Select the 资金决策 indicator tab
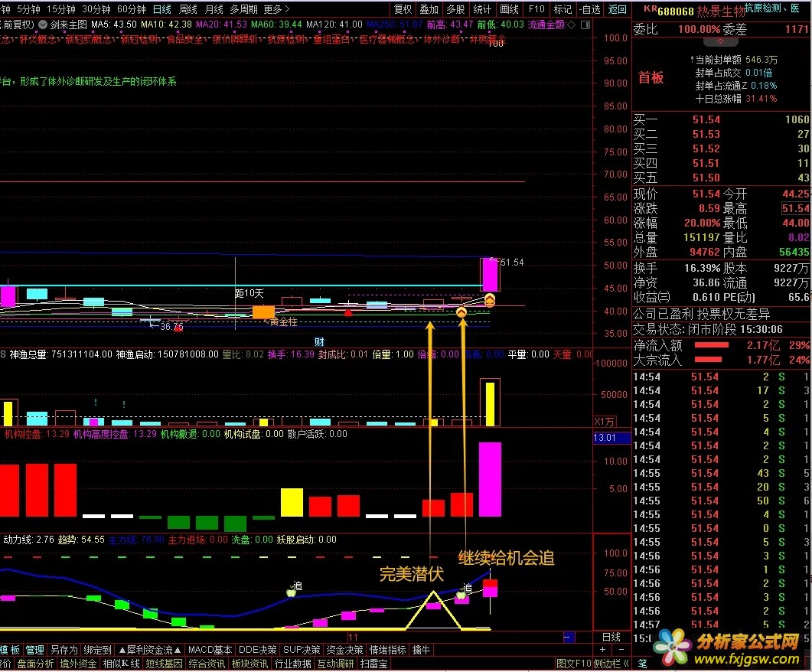This screenshot has height=672, width=812. click(344, 650)
